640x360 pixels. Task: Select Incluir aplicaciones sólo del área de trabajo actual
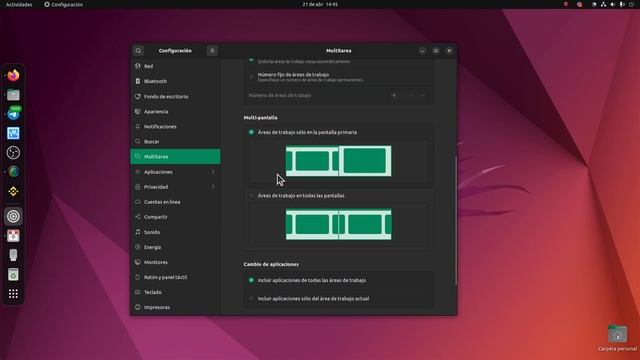point(251,299)
